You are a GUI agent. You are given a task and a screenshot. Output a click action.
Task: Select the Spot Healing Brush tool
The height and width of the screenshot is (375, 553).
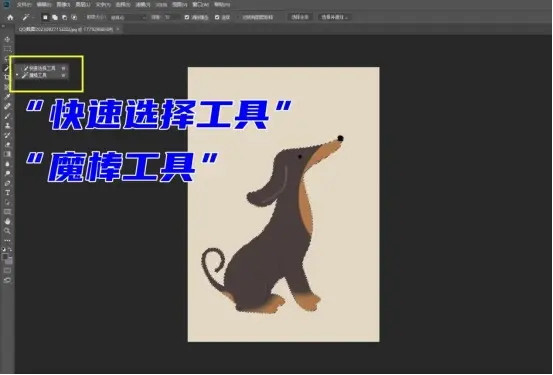pyautogui.click(x=7, y=106)
